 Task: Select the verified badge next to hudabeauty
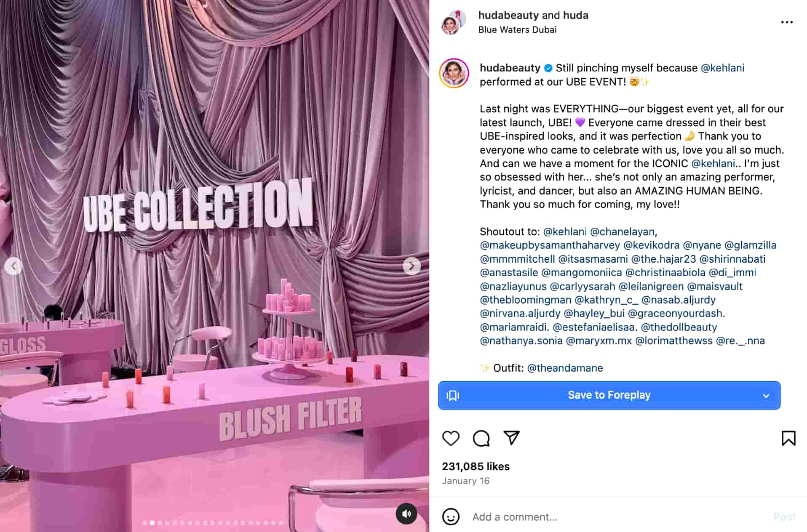(x=548, y=67)
